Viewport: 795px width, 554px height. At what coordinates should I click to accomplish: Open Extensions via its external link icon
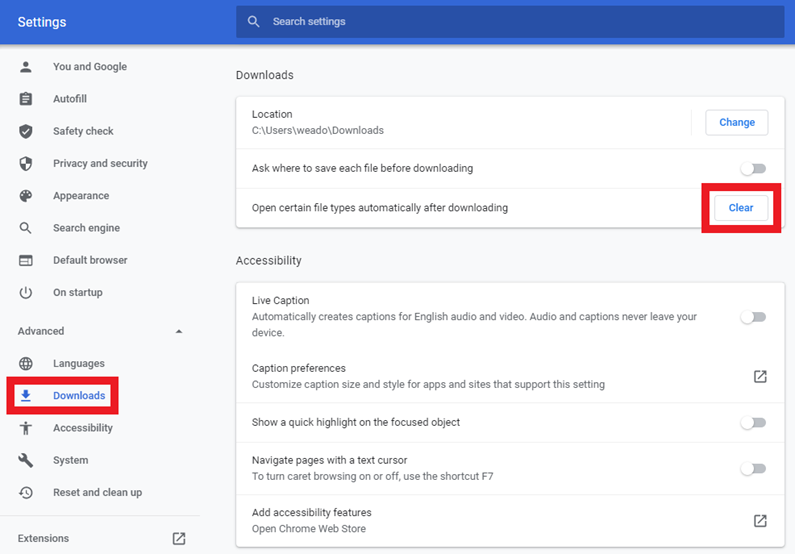click(179, 538)
